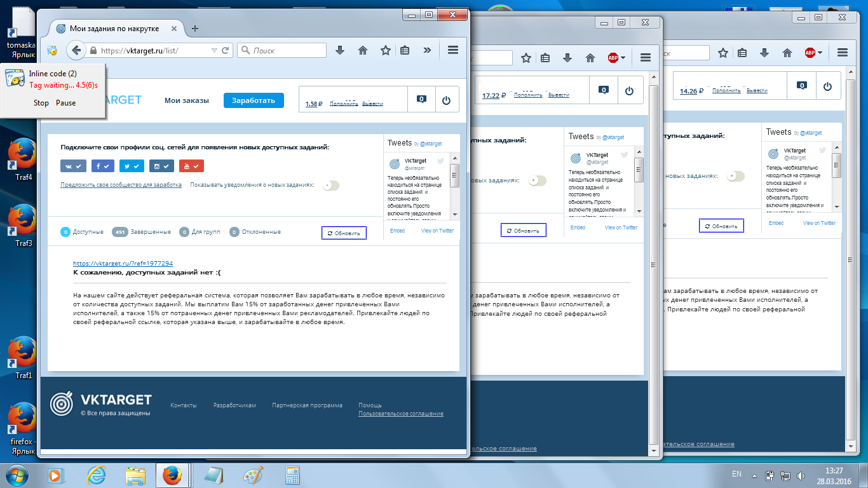Screen dimensions: 868x488
Task: Open downloads in front Firefox window
Action: click(x=340, y=50)
